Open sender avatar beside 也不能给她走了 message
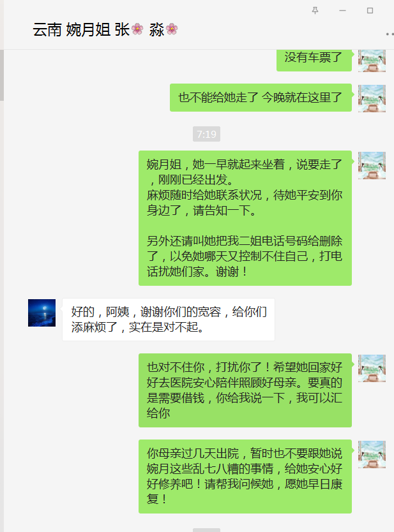This screenshot has height=532, width=394. [372, 98]
